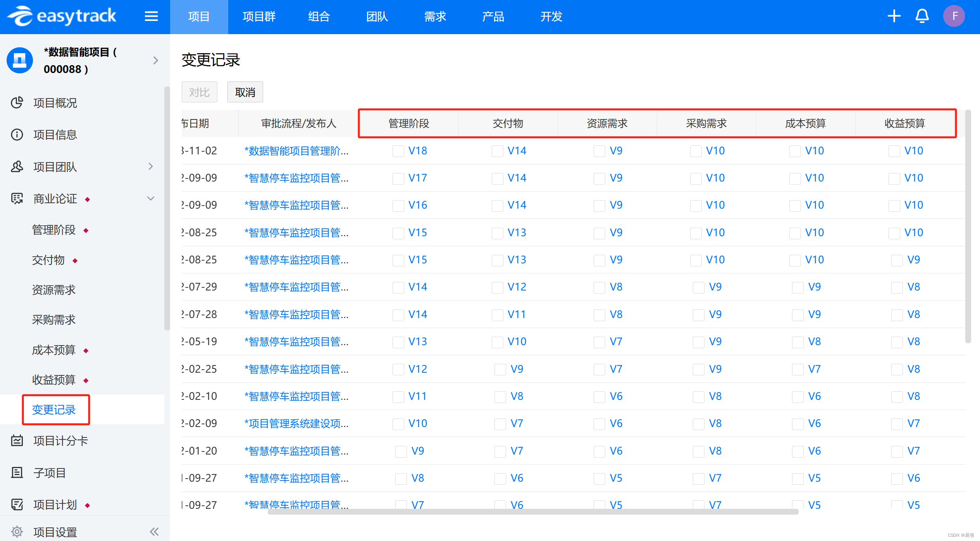Open the 需求 top menu
This screenshot has height=541, width=980.
[435, 17]
